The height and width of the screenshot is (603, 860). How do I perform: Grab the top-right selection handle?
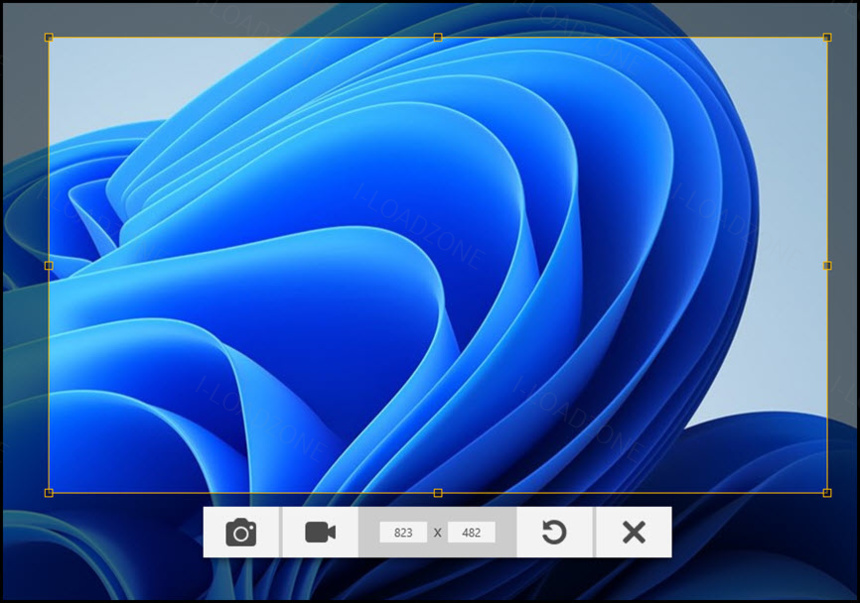tap(827, 37)
